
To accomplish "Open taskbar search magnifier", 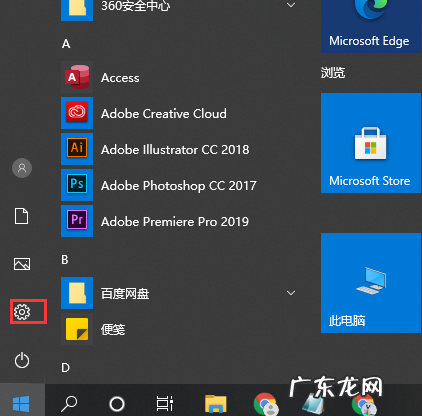I will coord(69,404).
